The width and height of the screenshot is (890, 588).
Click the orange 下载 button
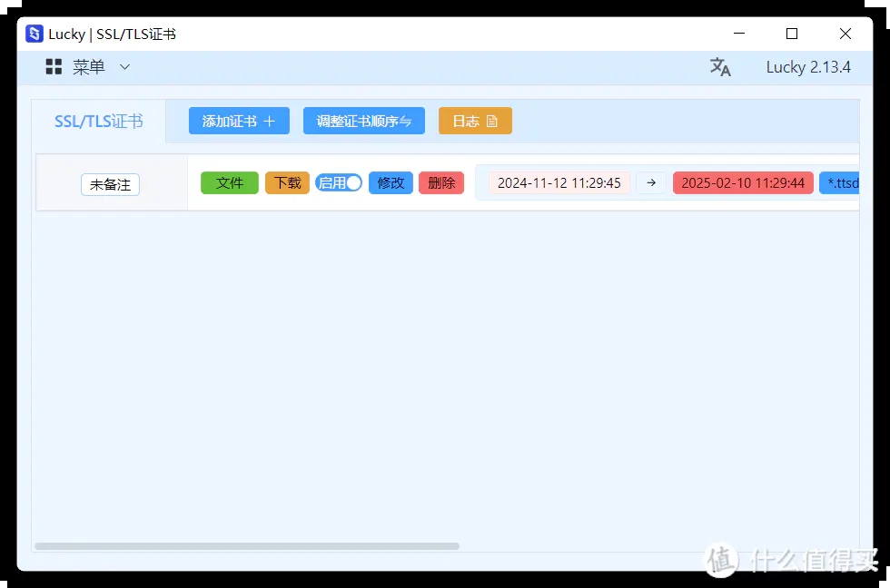click(287, 182)
